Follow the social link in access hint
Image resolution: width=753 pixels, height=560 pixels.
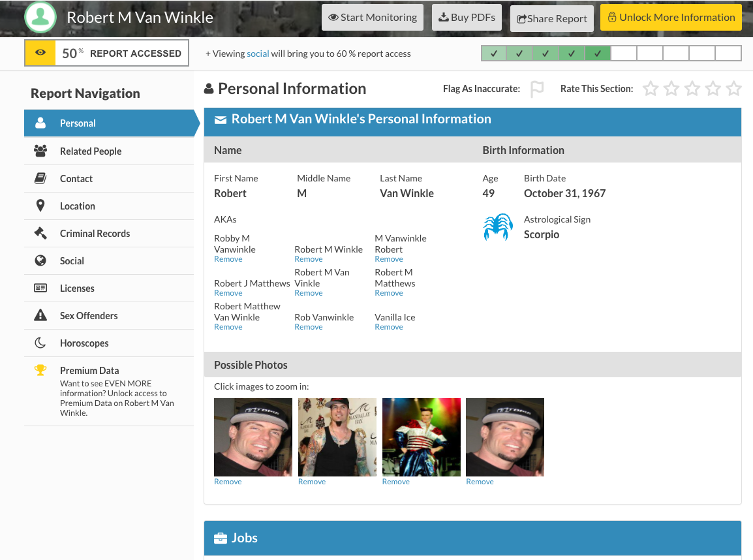tap(258, 54)
